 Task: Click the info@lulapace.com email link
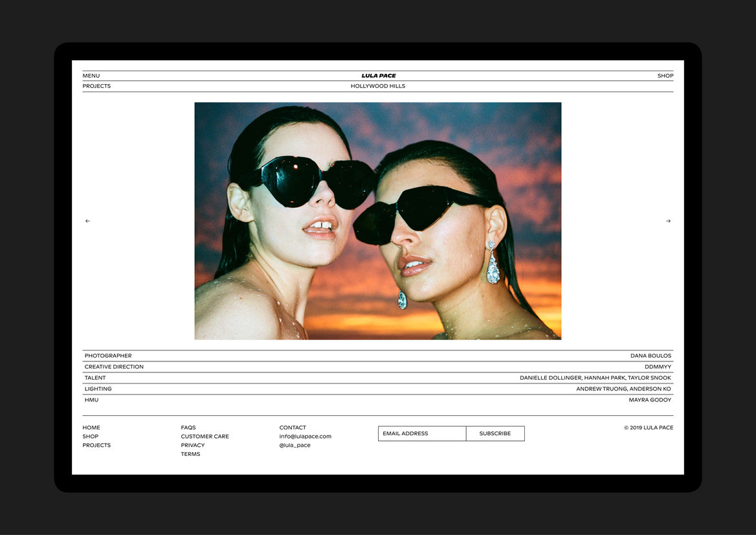(305, 437)
